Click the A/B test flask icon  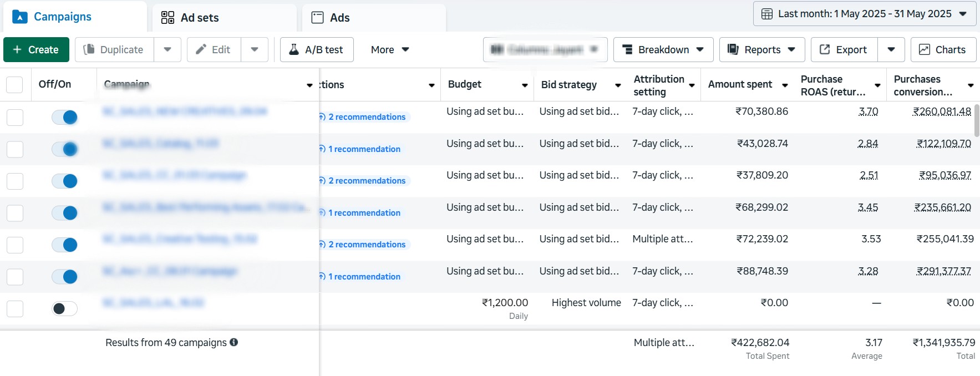pos(294,49)
